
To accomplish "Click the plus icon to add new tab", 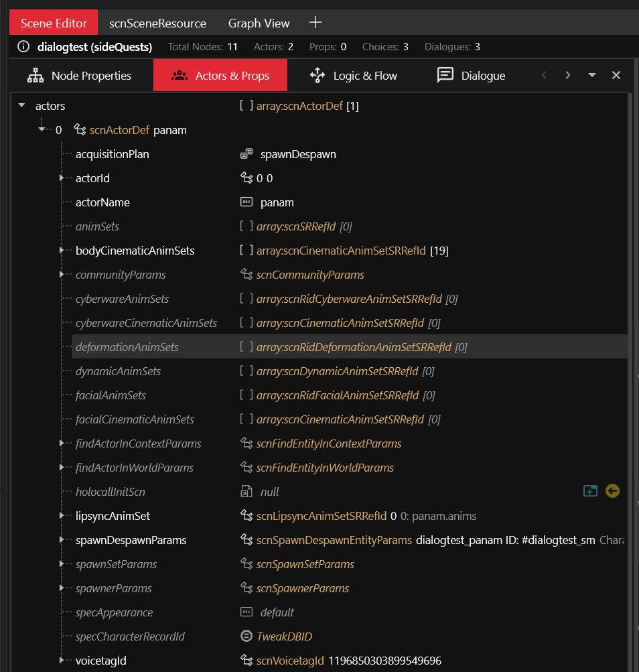I will [x=315, y=23].
